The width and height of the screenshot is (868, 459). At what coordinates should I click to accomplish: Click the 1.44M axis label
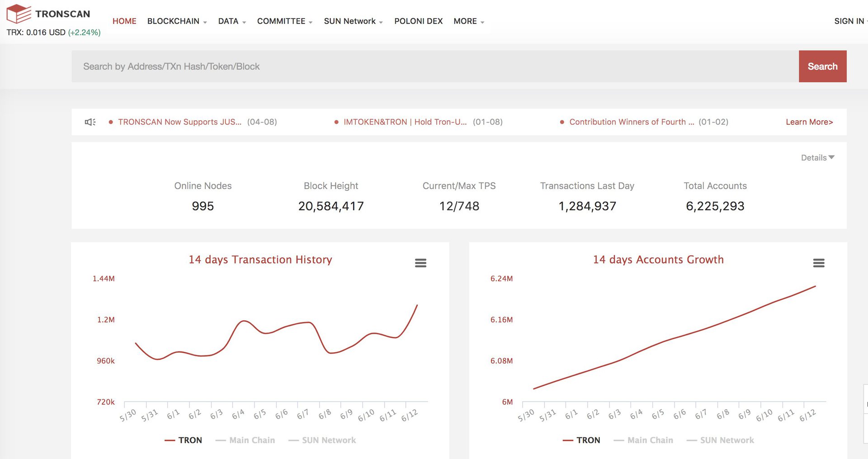coord(104,279)
